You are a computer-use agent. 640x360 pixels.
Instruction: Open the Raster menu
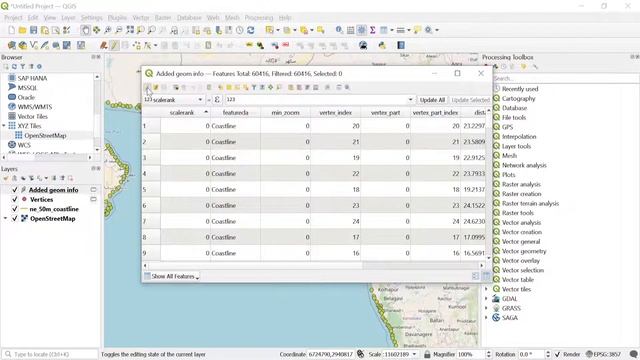pyautogui.click(x=163, y=18)
